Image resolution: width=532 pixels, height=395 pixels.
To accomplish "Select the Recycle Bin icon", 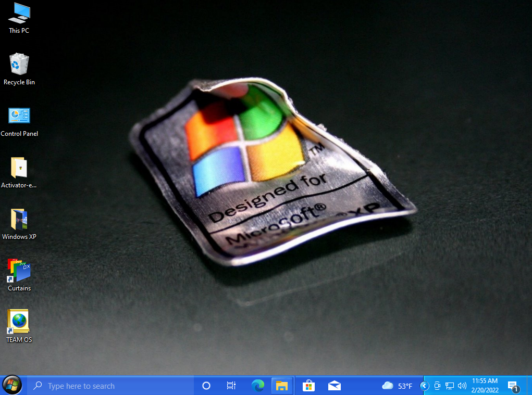I will pos(19,69).
